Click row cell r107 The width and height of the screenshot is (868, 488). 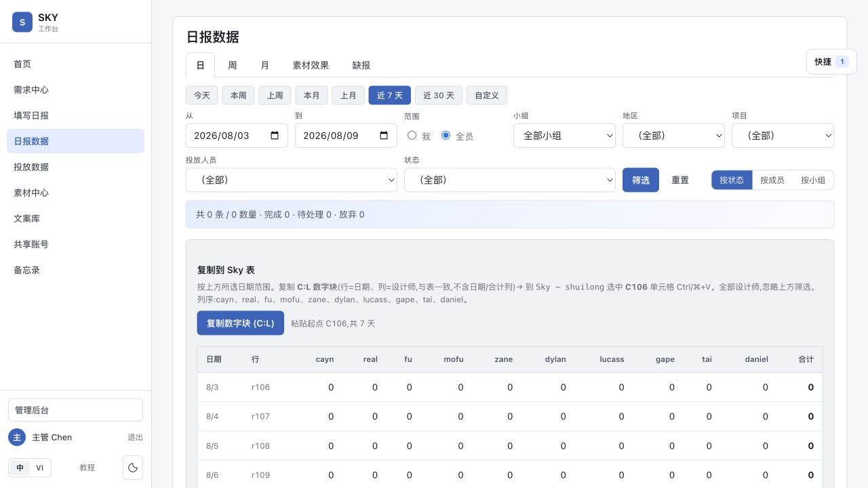260,417
